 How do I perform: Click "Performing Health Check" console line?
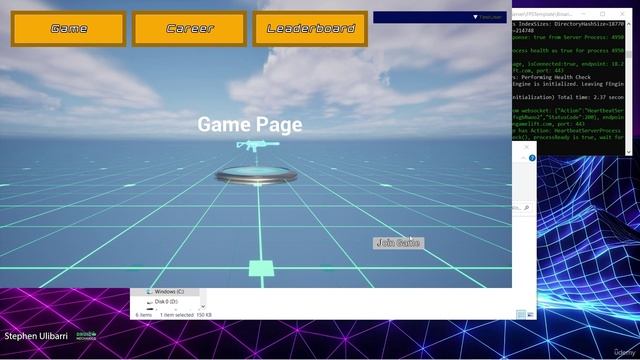(556, 77)
